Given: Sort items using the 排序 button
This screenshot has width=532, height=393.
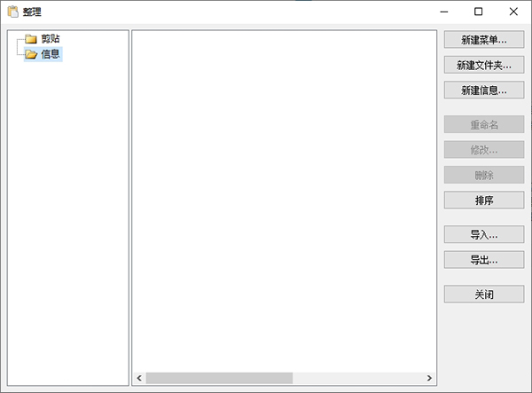Looking at the screenshot, I should [484, 200].
